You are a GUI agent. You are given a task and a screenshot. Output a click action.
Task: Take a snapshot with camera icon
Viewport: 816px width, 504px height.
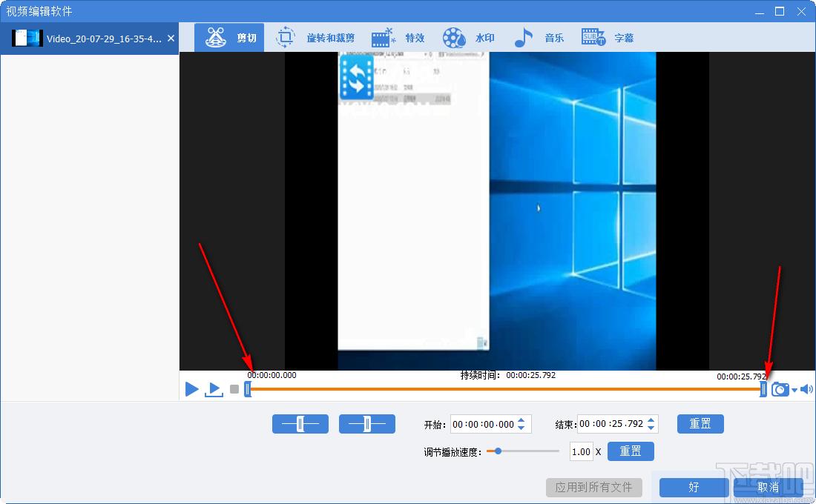[x=780, y=389]
